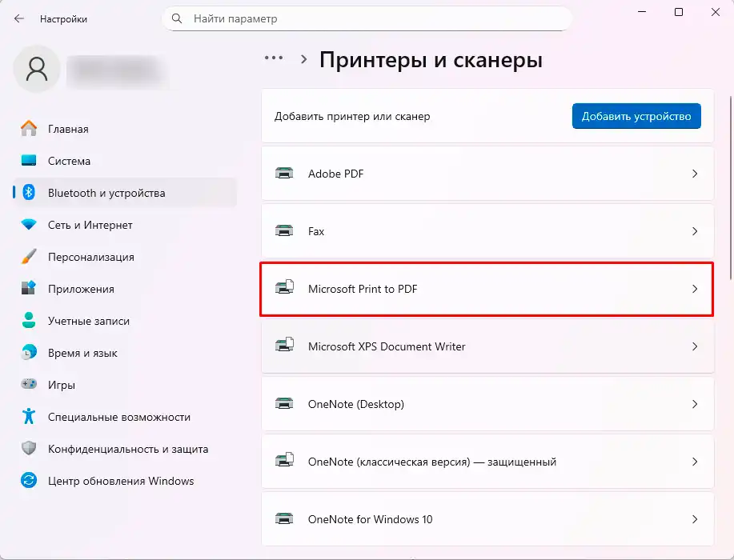Click the Центр обновления Windows icon
This screenshot has height=560, width=734.
30,481
